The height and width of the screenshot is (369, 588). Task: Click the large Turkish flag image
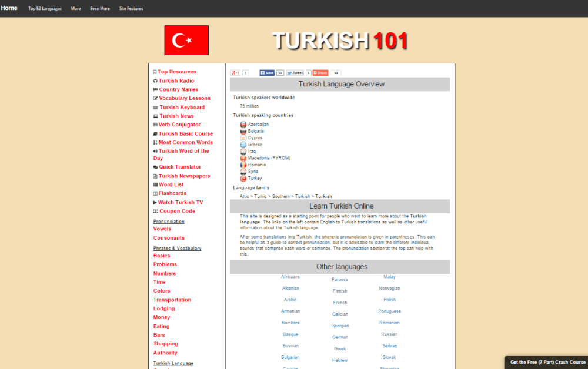coord(186,41)
